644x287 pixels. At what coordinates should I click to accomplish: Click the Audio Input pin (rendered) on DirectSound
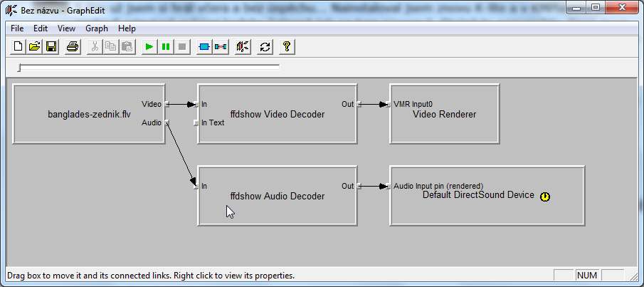tap(389, 187)
